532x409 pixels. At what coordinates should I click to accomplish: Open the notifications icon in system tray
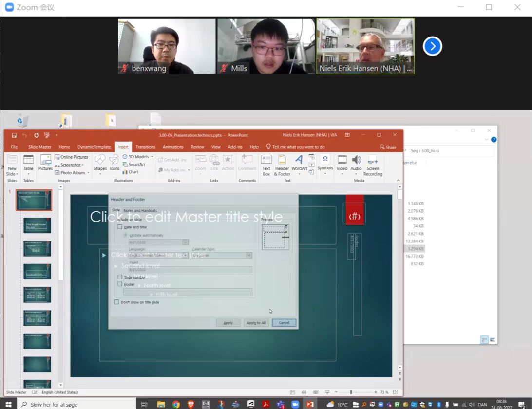pyautogui.click(x=521, y=404)
